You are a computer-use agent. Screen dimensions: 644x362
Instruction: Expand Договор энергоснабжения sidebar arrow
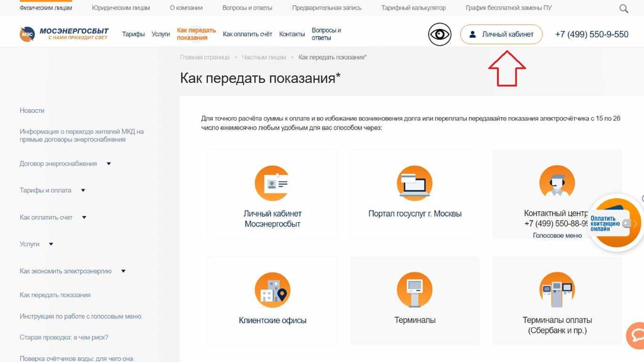[109, 164]
